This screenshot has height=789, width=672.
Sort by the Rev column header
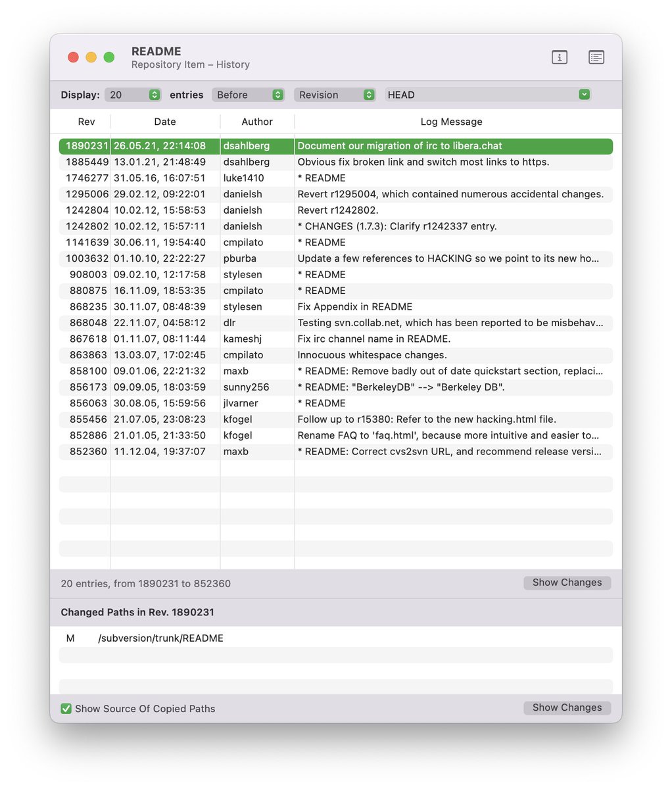tap(86, 122)
